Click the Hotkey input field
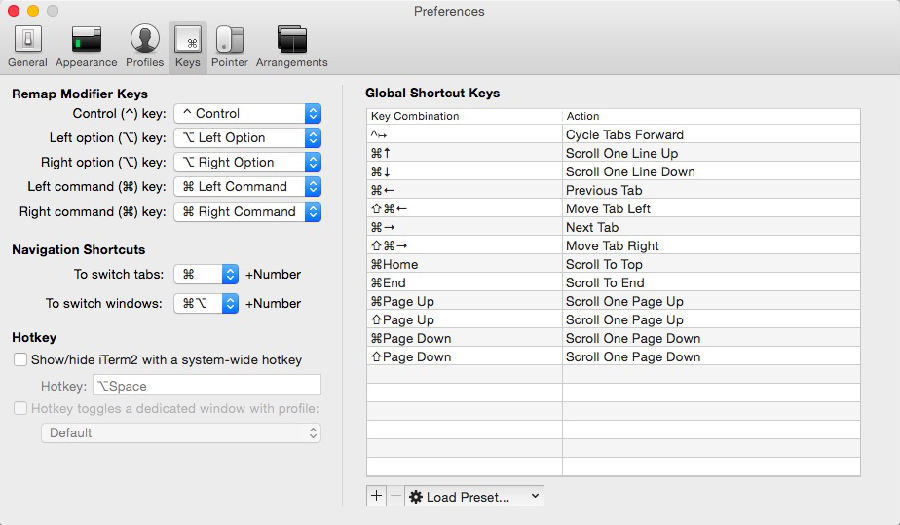This screenshot has height=525, width=900. 207,385
